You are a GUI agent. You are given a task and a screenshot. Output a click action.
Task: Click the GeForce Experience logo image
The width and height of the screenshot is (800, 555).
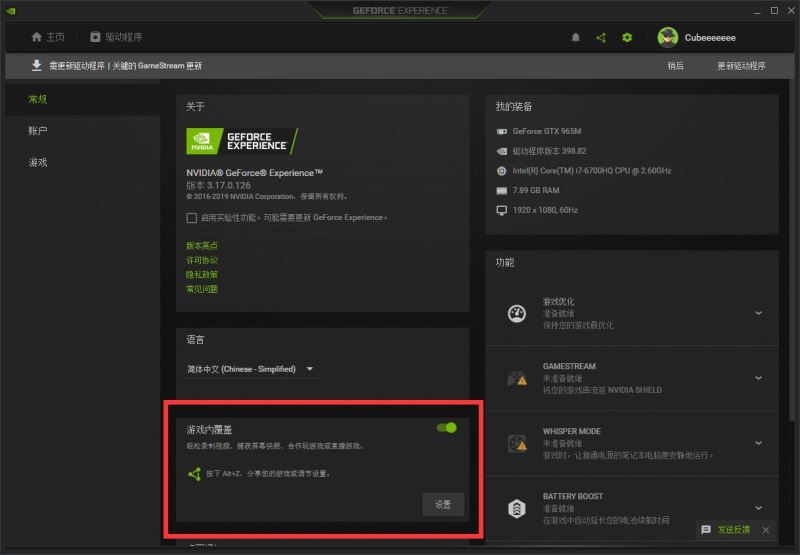pos(242,141)
